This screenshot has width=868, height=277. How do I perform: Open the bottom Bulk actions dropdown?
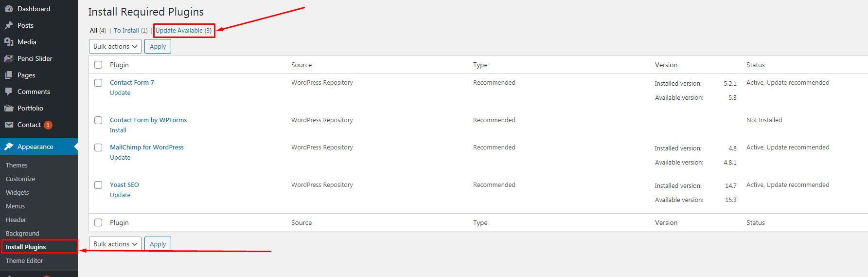[x=115, y=244]
